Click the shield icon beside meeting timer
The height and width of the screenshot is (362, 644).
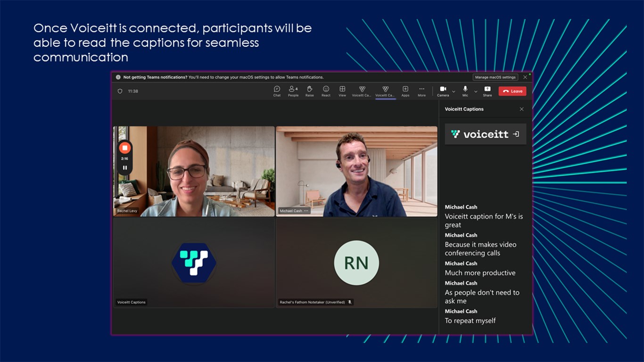(x=120, y=91)
